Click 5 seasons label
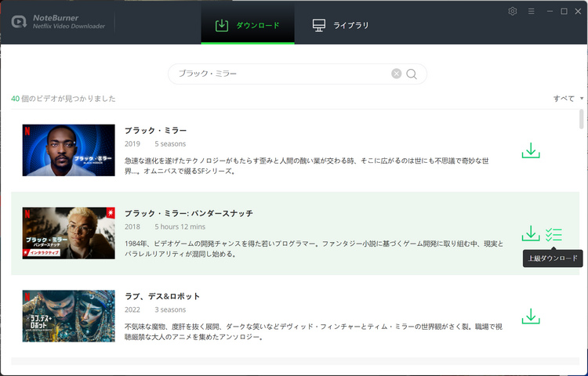 [170, 144]
